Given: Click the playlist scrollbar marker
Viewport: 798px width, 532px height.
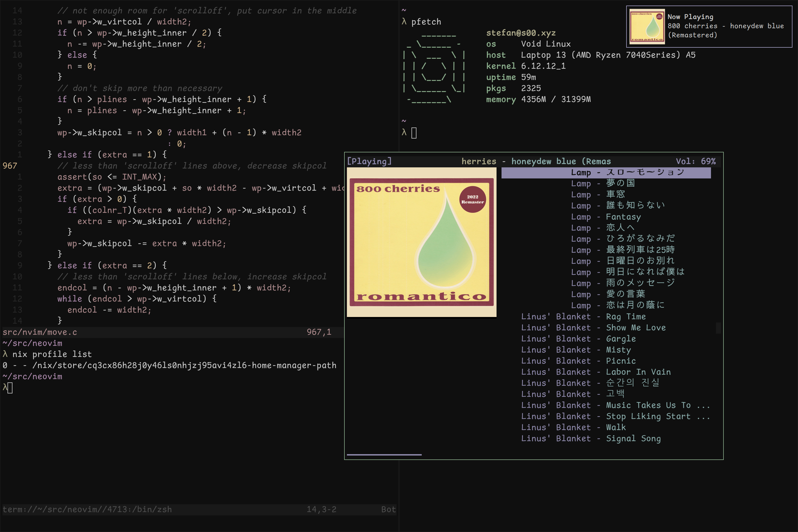Looking at the screenshot, I should [718, 328].
